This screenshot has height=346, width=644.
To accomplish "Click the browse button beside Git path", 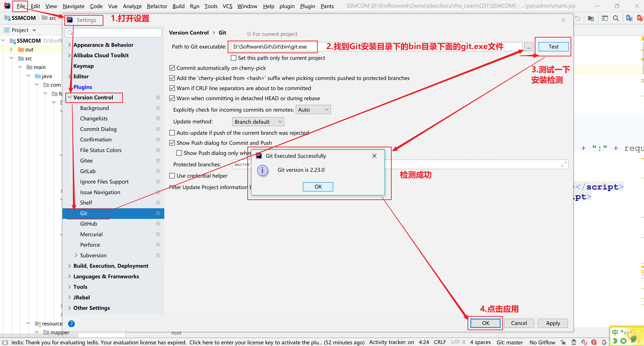I will pos(529,47).
